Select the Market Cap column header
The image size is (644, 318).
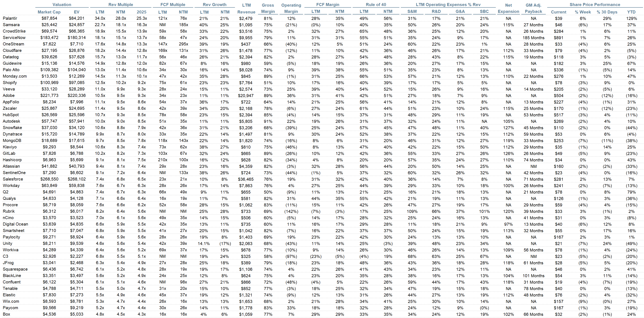click(49, 12)
